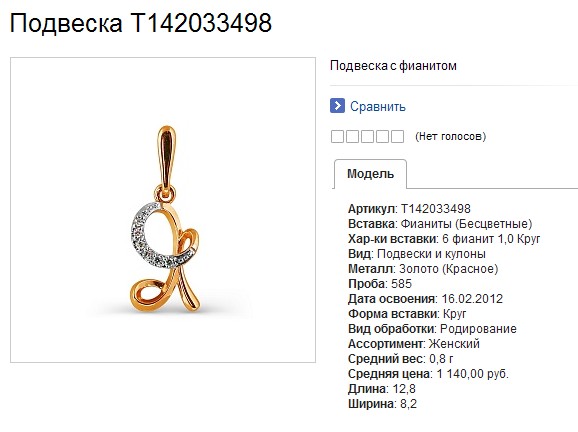Click the blue arrow icon beside Сравнить
This screenshot has height=432, width=578.
coord(337,106)
